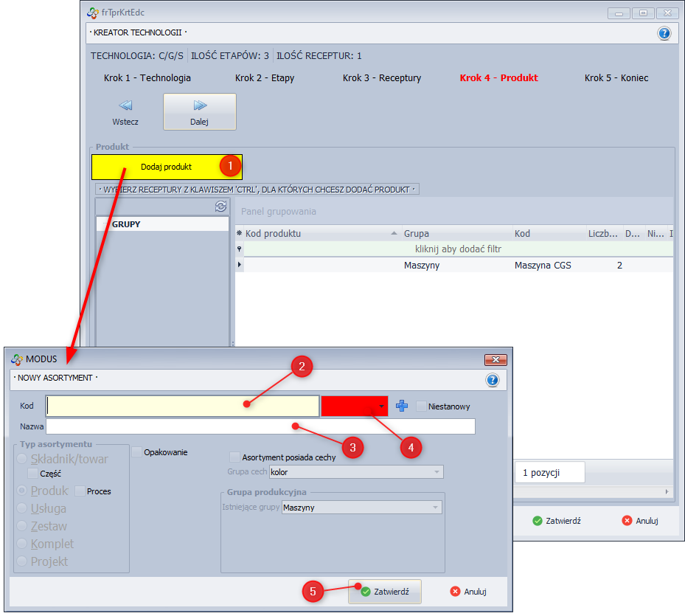Switch to Krok 3 - Receptury step
The image size is (685, 616).
click(x=381, y=77)
